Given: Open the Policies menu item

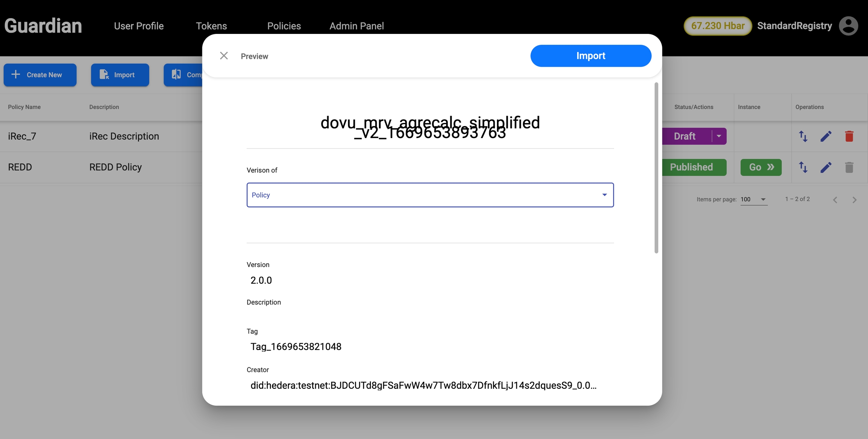Looking at the screenshot, I should pos(284,26).
